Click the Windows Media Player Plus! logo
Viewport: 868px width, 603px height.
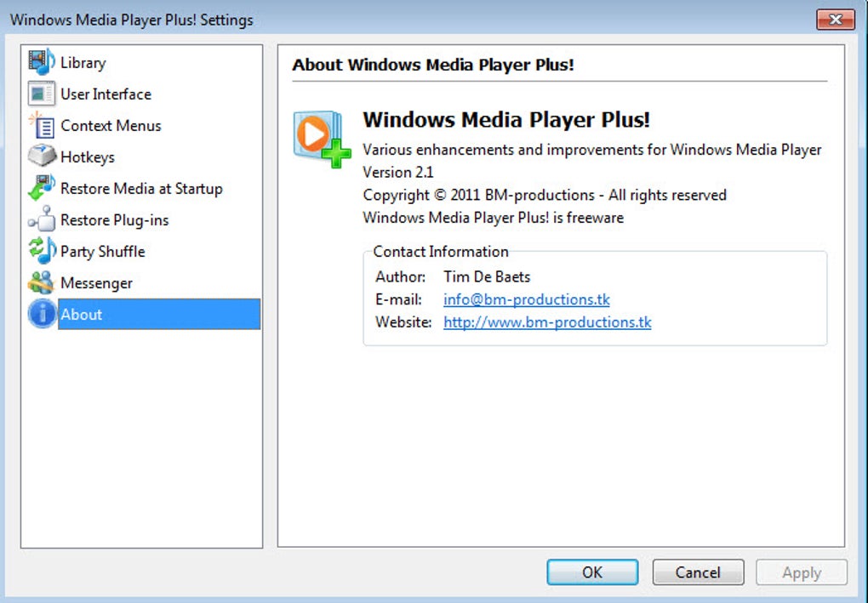pos(322,139)
